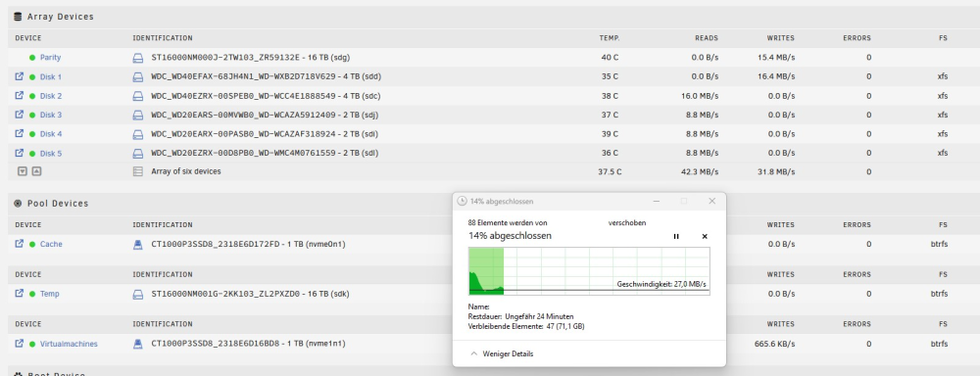Screen dimensions: 980x376
Task: Click Parity writes value 15.4 MB/s
Action: click(x=775, y=58)
